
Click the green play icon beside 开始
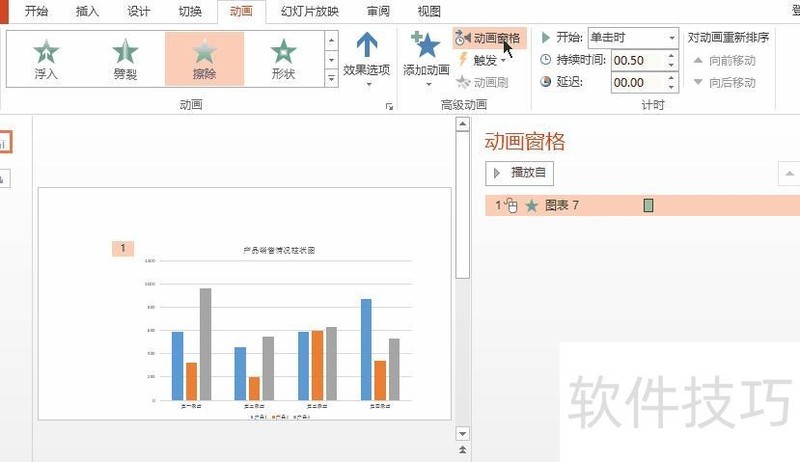(545, 37)
